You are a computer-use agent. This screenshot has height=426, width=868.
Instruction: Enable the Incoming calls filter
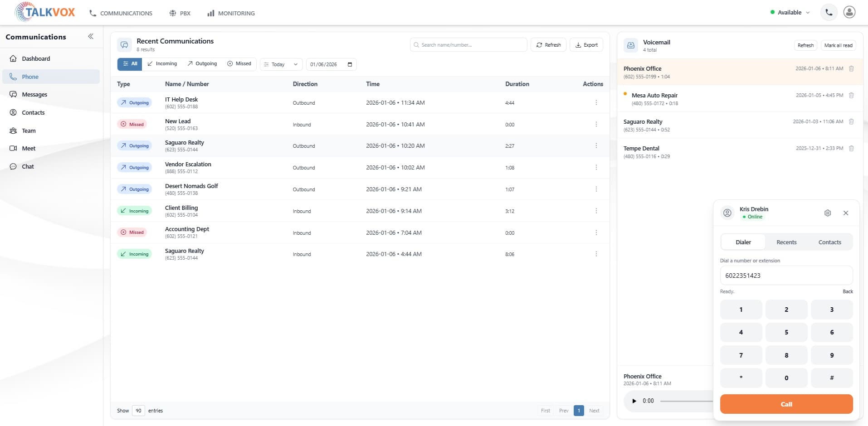coord(162,63)
